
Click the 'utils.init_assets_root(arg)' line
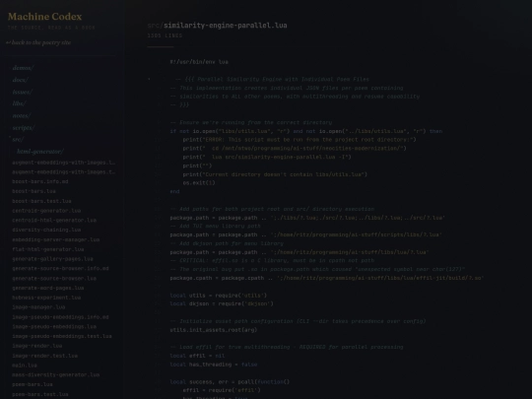(214, 330)
